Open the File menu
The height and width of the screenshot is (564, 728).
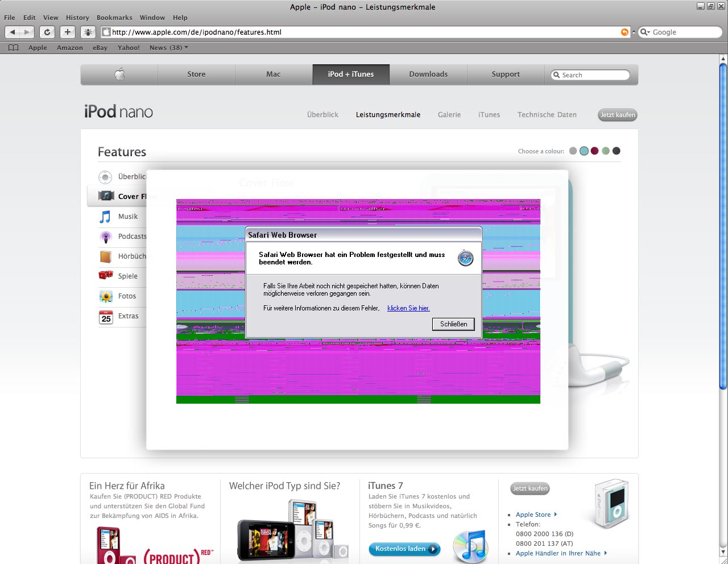10,18
